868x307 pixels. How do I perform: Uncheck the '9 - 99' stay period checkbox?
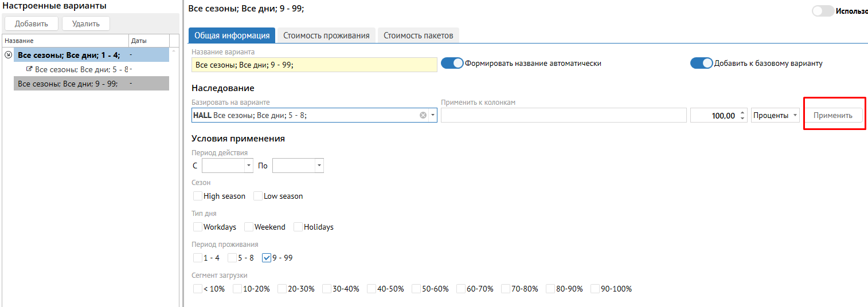click(x=267, y=258)
